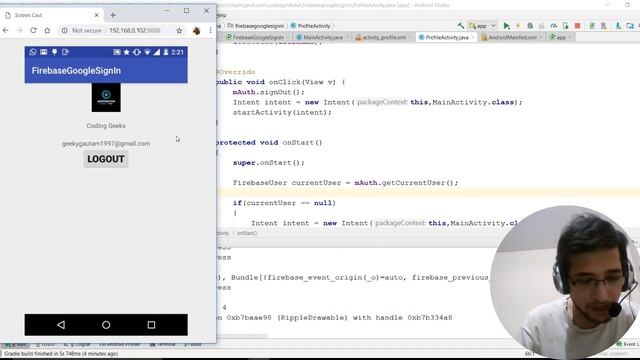Click the Event Log button
Screen dimensions: 640x360
629,345
